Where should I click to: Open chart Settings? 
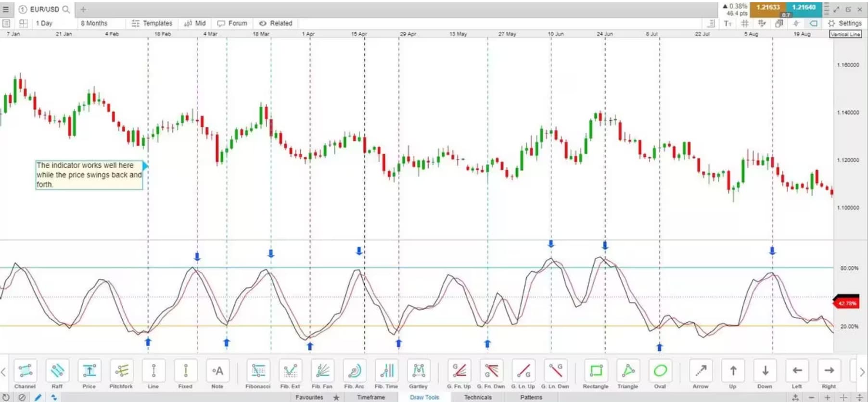click(x=845, y=23)
